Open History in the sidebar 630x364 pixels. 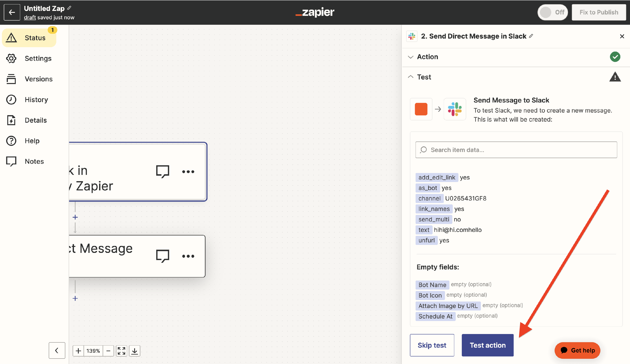click(36, 100)
